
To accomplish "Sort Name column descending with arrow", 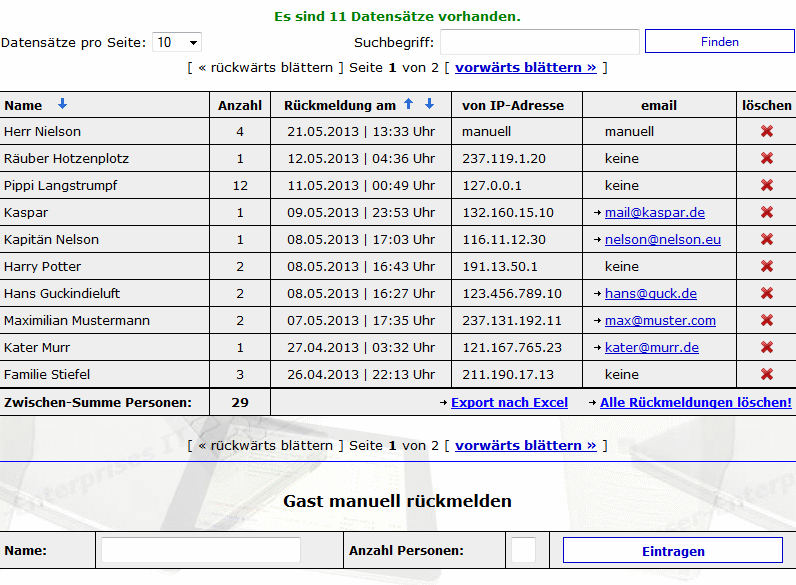I will coord(62,104).
